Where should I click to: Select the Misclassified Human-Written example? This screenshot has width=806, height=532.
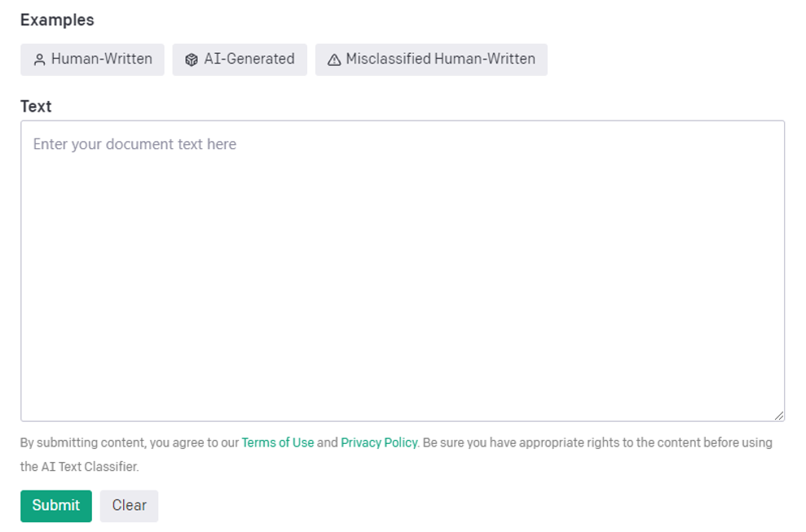(x=431, y=59)
